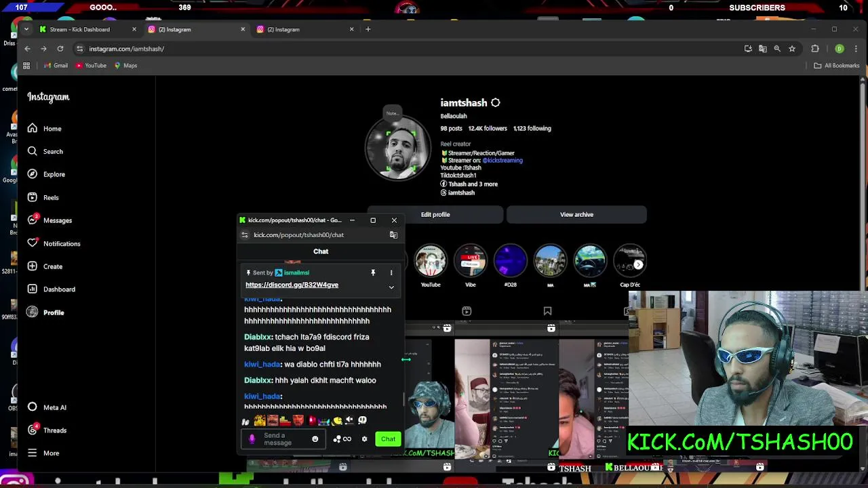Open the Chrome profile avatar menu
The image size is (868, 488).
(x=840, y=49)
